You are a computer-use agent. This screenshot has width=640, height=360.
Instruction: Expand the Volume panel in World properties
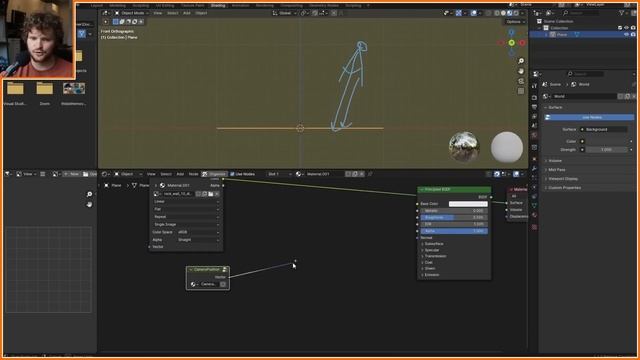[x=554, y=160]
